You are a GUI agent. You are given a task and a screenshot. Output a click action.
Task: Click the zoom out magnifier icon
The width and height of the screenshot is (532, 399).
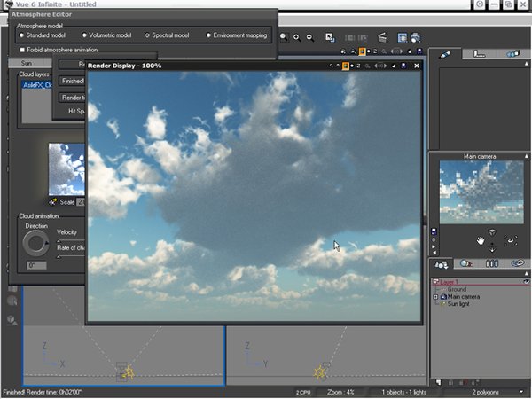pos(309,38)
